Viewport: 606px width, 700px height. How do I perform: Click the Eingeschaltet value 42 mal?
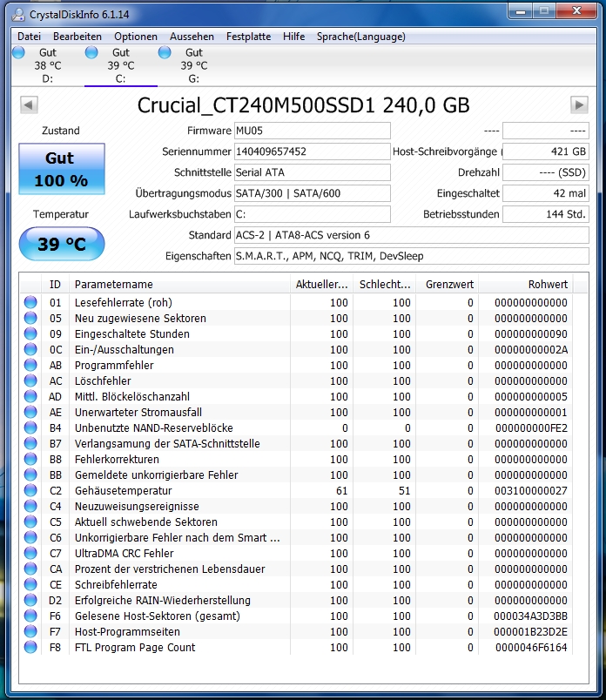[546, 193]
